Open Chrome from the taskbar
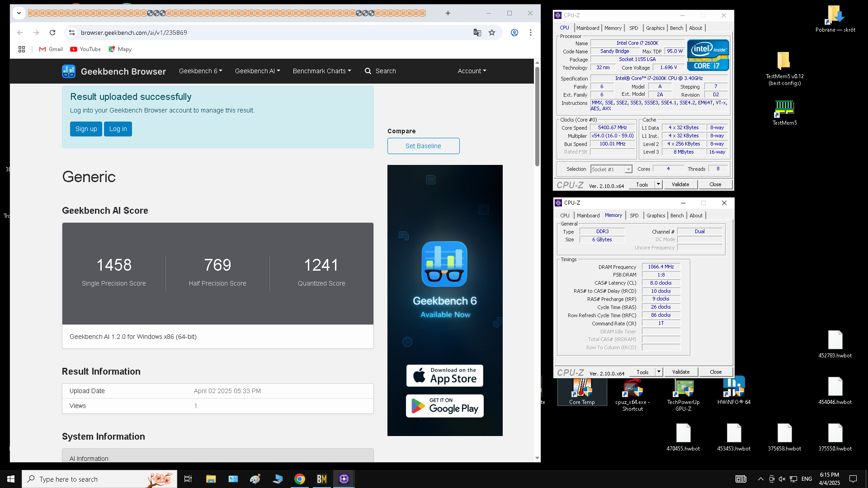 300,479
